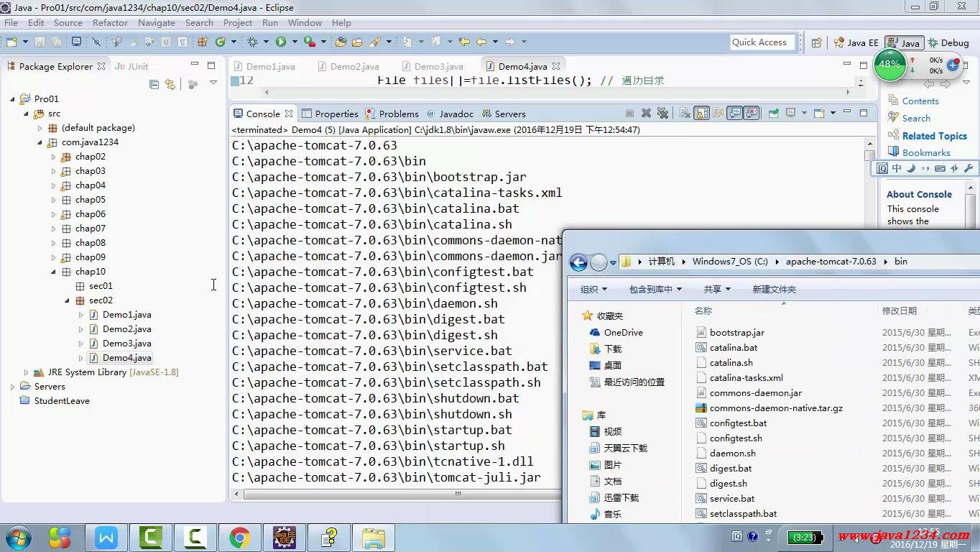This screenshot has height=552, width=980.
Task: Click the Last Edit Location arrow icon
Action: 464,42
